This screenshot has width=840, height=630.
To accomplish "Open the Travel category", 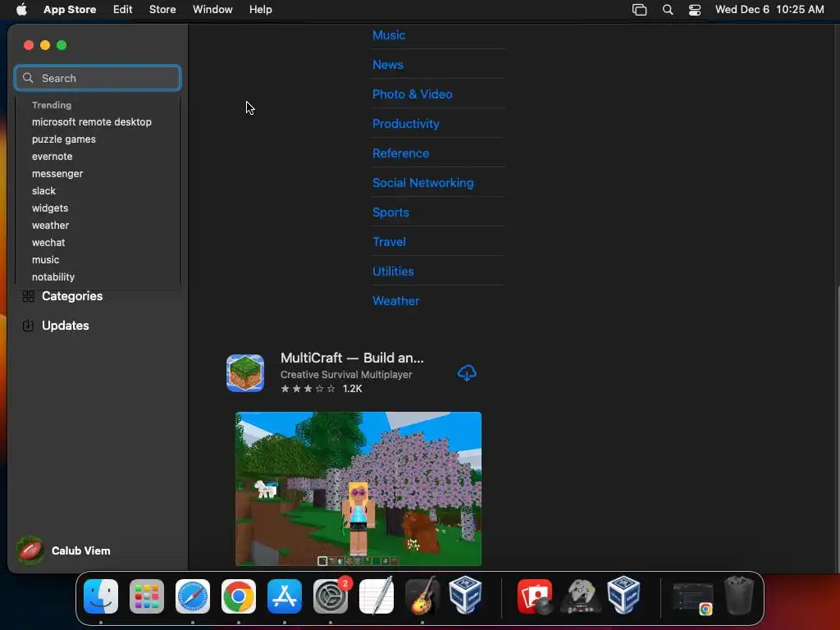I will 390,242.
